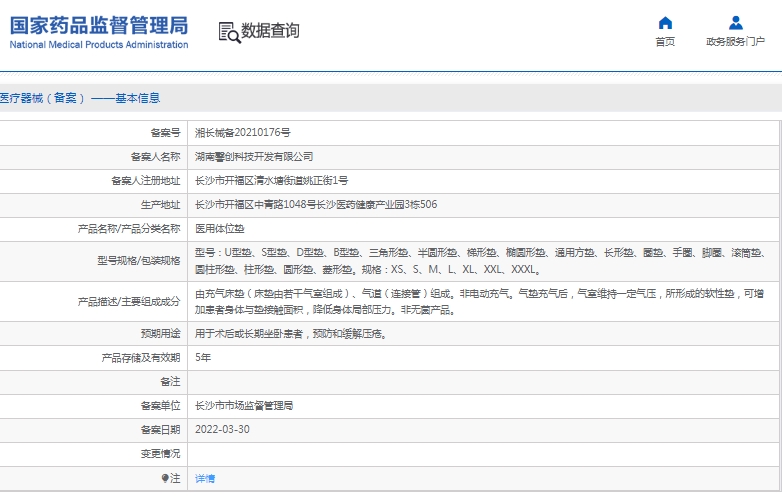The width and height of the screenshot is (782, 496).
Task: Click the 产品名称/产品分类名称 label
Action: 129,229
